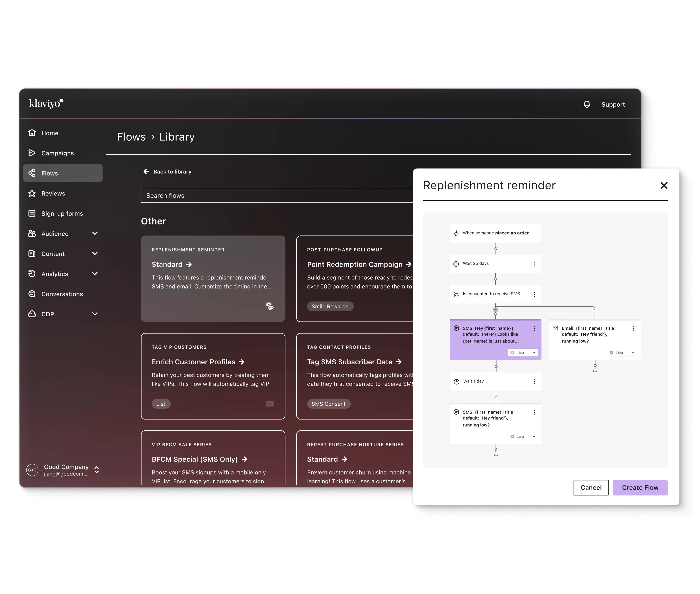Image resolution: width=700 pixels, height=594 pixels.
Task: Click clock icon on Wait 25 days
Action: pos(456,264)
